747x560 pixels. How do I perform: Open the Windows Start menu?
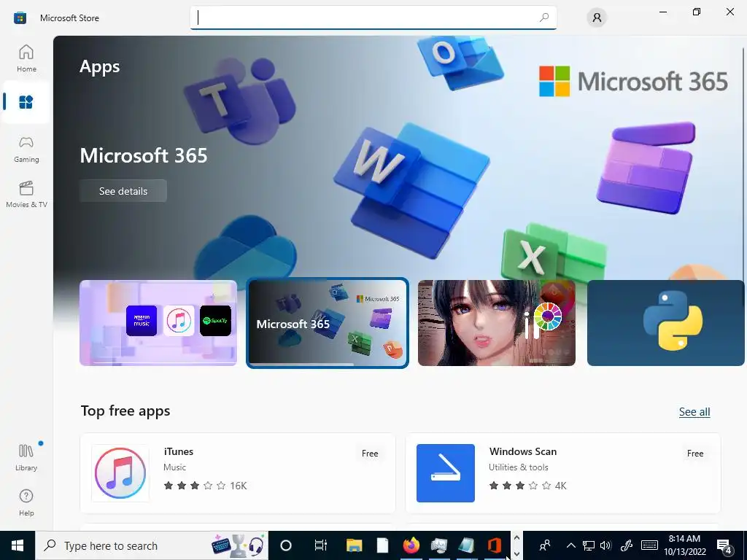coord(18,545)
